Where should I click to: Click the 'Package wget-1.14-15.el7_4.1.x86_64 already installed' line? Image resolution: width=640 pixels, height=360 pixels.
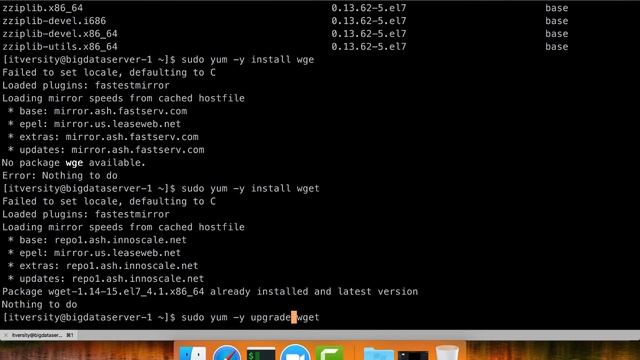point(210,292)
